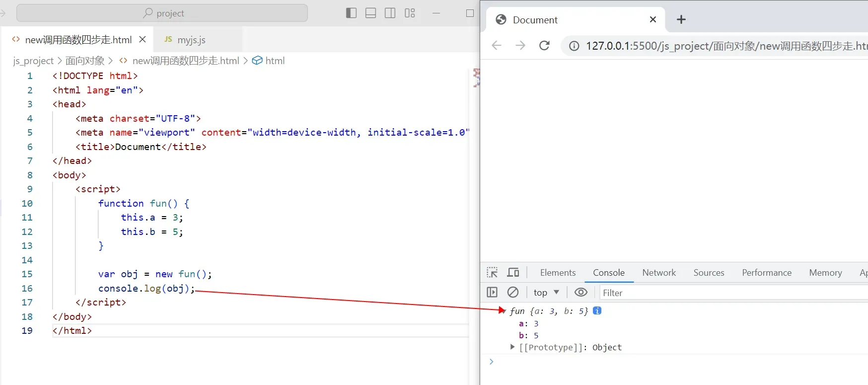The image size is (868, 385).
Task: Click on 'this.b = 5;' code line
Action: coord(152,231)
